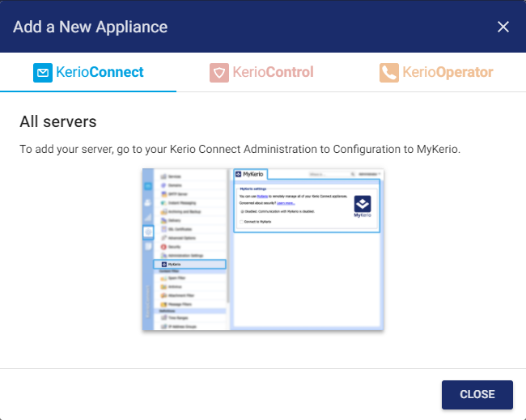Switch to the KerioConnect tab
The height and width of the screenshot is (420, 526).
(x=88, y=72)
